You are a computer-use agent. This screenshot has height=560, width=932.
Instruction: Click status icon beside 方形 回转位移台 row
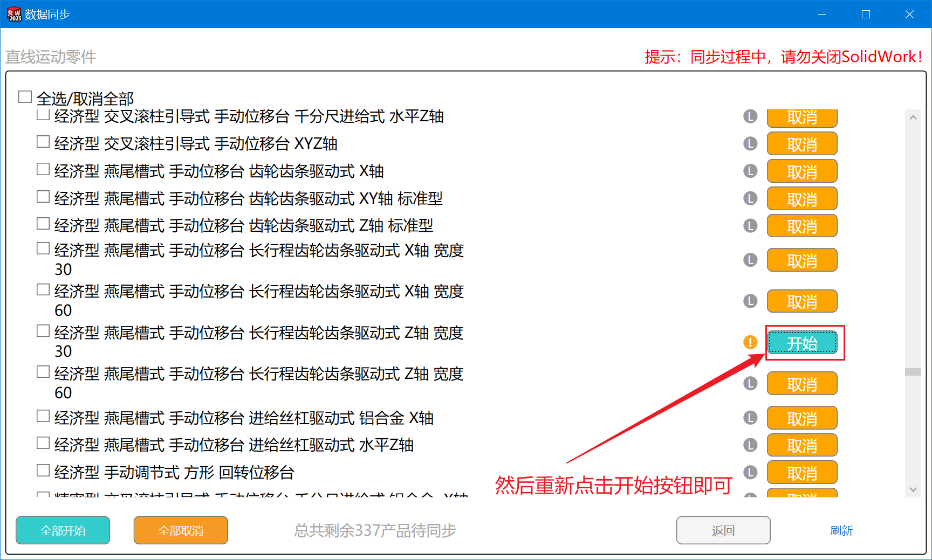(750, 473)
